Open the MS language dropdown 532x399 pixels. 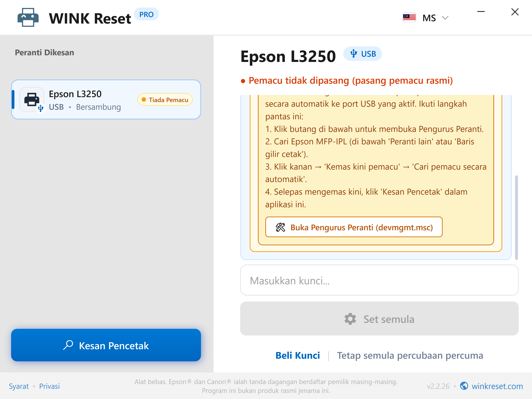(435, 18)
